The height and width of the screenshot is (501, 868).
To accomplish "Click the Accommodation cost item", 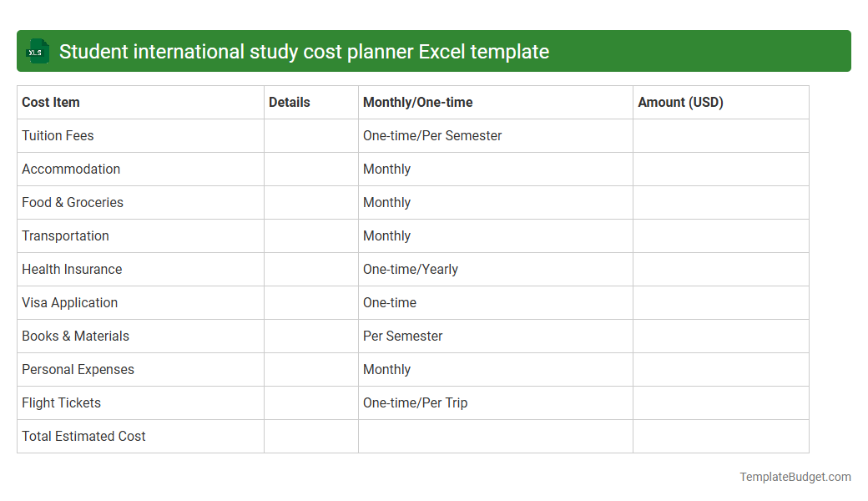I will click(x=71, y=169).
